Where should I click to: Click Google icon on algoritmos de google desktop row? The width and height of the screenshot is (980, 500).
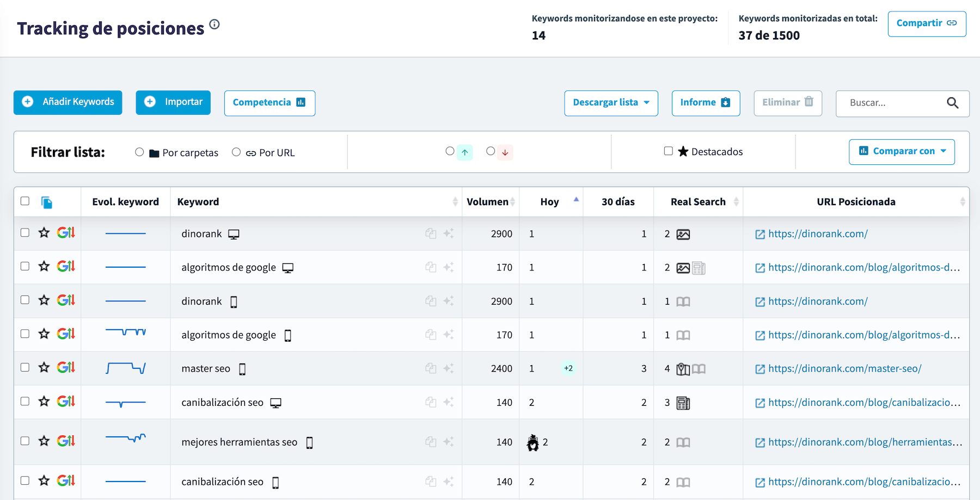click(x=66, y=266)
